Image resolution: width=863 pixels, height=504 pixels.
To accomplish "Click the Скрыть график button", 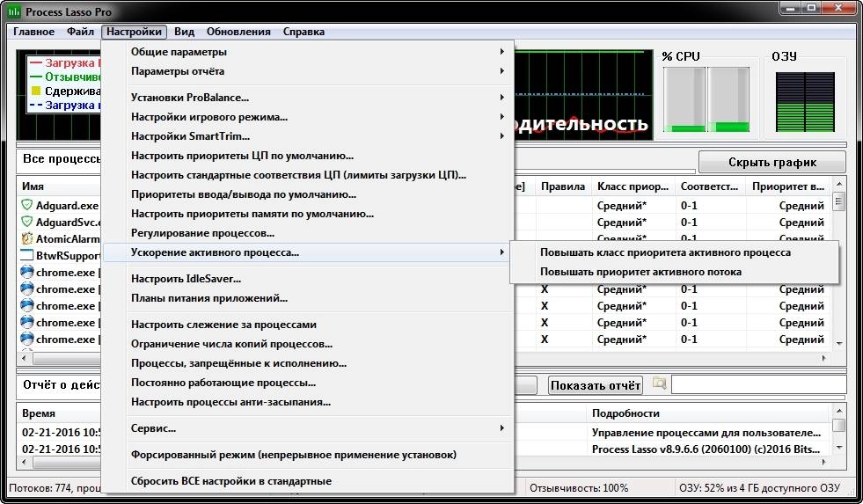I will coord(772,163).
